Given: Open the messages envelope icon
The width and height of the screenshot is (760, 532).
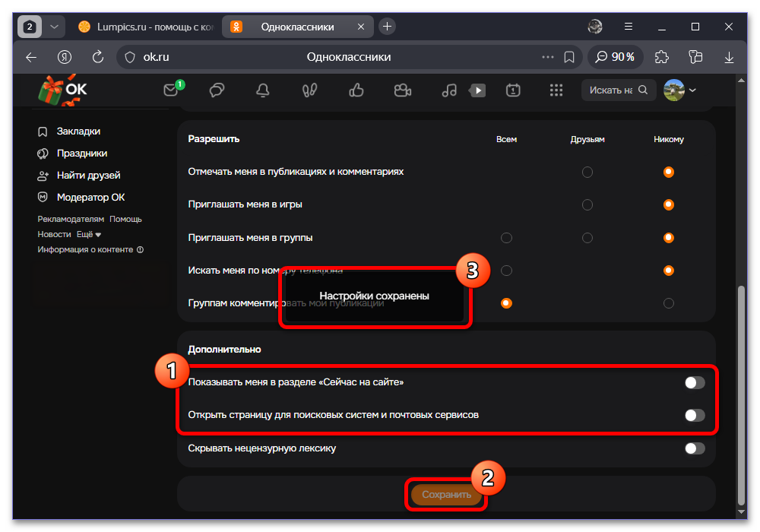Looking at the screenshot, I should point(171,90).
